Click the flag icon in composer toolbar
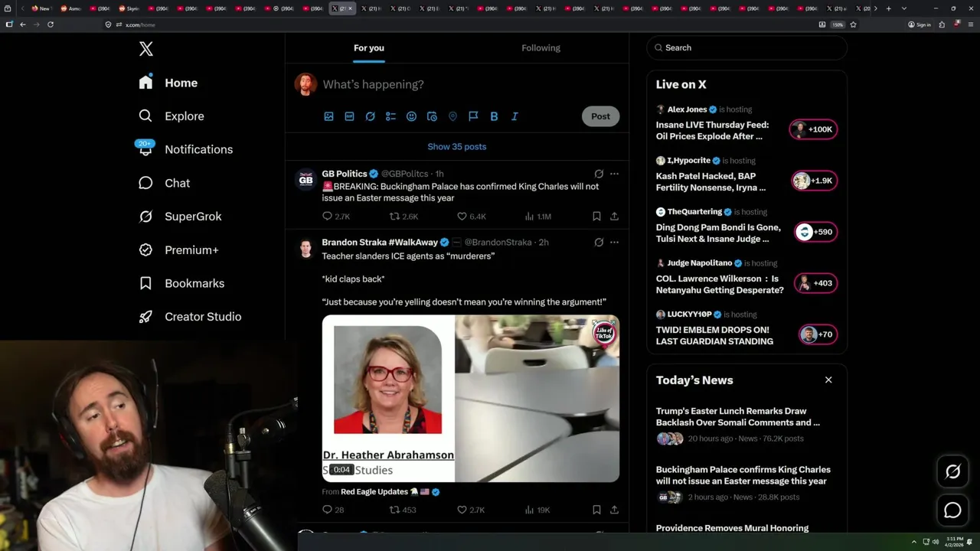This screenshot has width=980, height=551. tap(473, 116)
